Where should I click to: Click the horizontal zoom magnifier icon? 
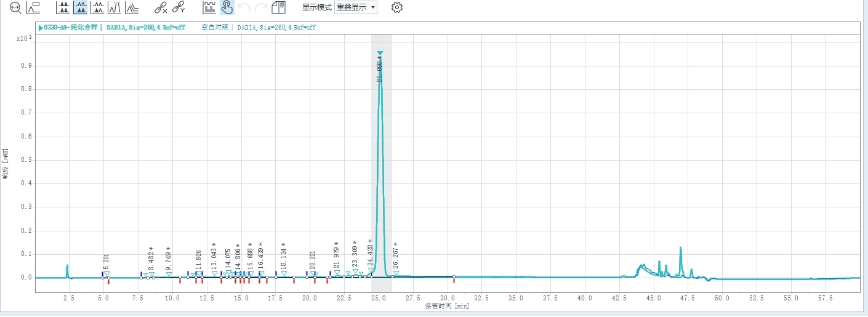click(x=15, y=8)
